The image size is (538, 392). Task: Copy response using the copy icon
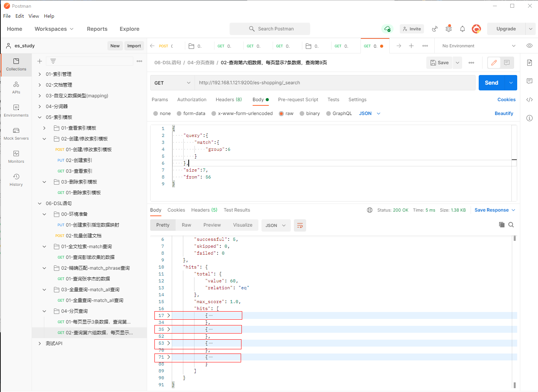pyautogui.click(x=501, y=225)
